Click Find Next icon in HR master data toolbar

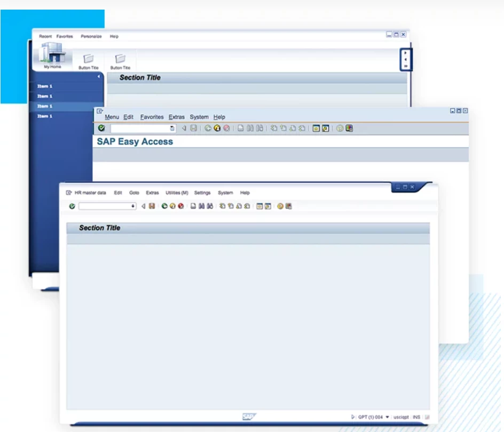pyautogui.click(x=210, y=206)
